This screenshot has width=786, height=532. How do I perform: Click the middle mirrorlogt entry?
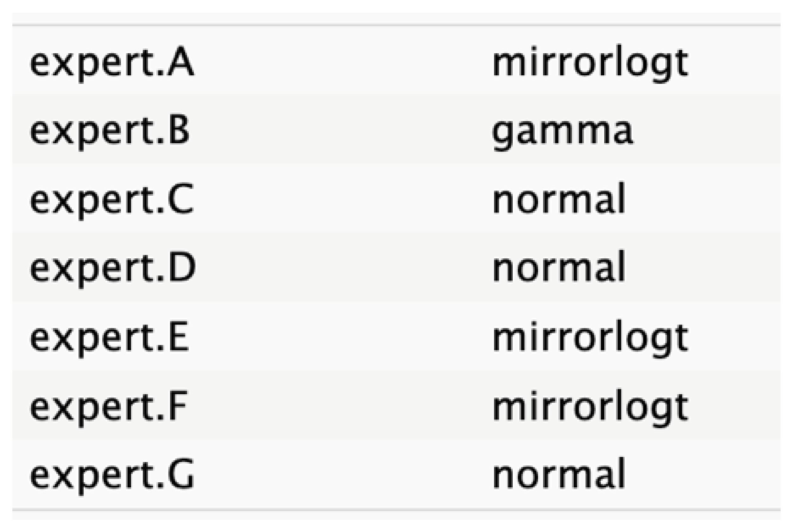(x=590, y=338)
